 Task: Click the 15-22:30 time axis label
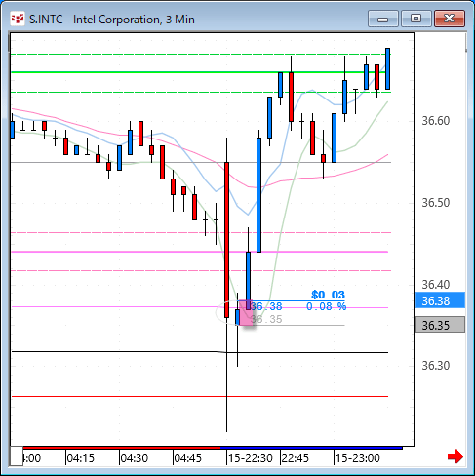250,458
